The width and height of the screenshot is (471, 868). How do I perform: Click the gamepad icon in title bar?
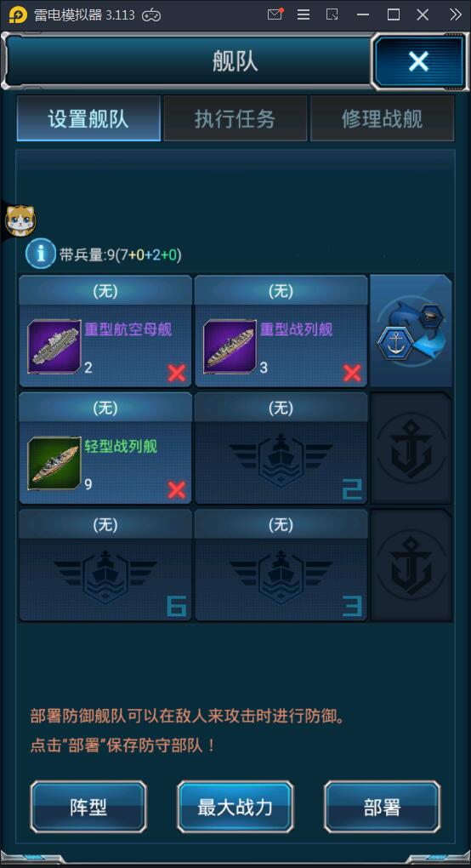[x=151, y=15]
